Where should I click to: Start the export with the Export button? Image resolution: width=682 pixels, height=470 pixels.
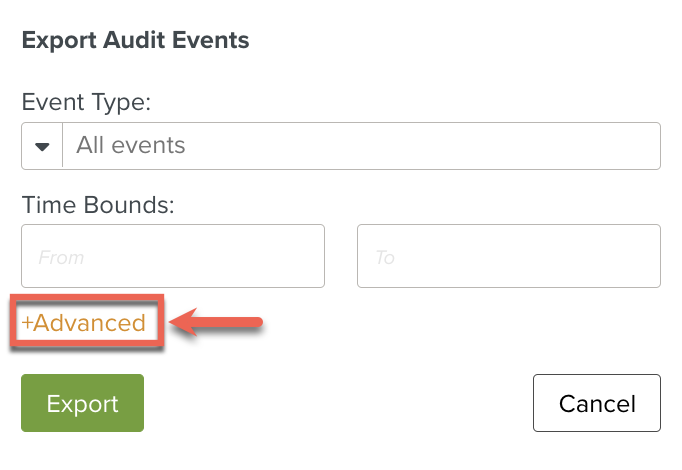[x=82, y=404]
